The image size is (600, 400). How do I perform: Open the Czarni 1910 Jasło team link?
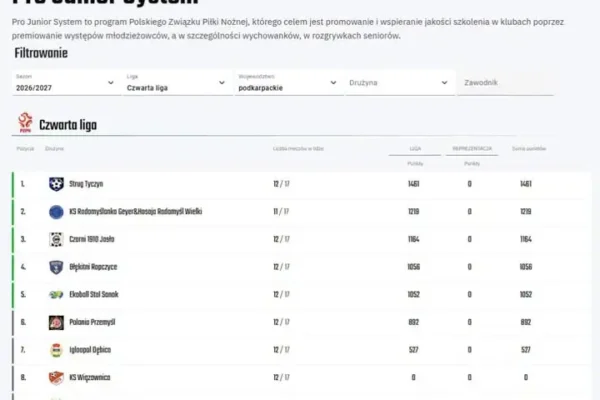92,239
